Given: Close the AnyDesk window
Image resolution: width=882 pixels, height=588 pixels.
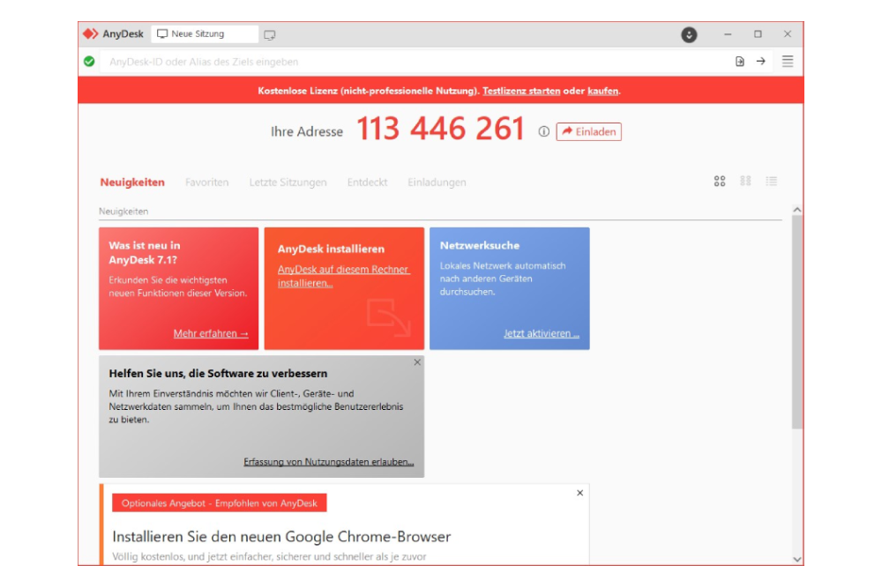Looking at the screenshot, I should (x=788, y=34).
